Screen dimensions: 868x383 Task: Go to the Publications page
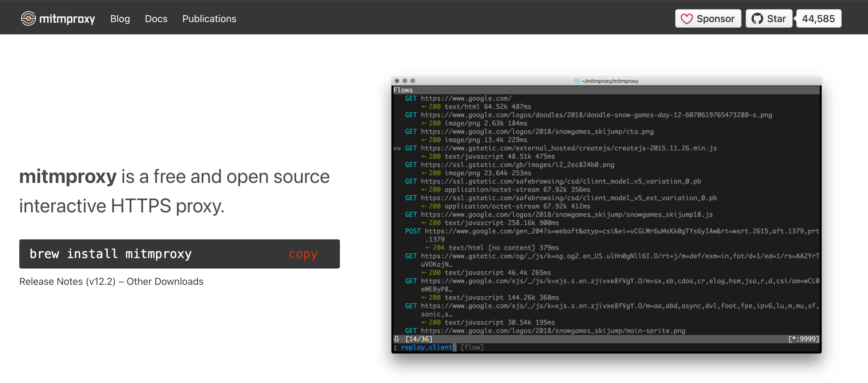pos(209,18)
